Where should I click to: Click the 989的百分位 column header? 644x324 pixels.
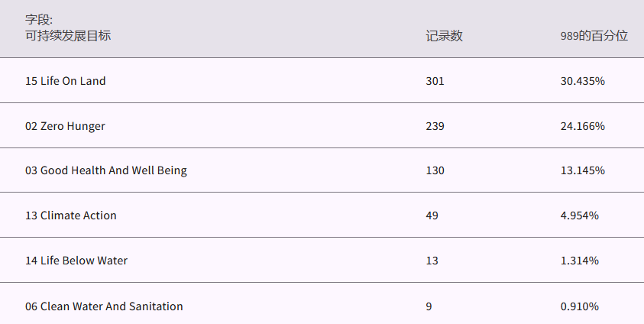[594, 36]
